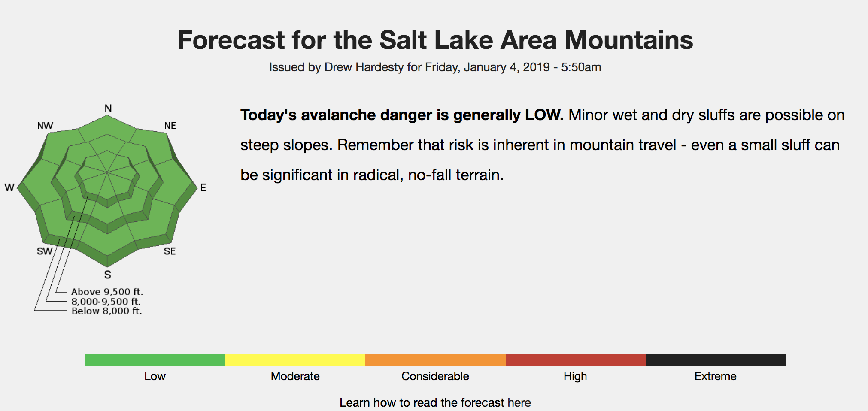Click the center of the danger rose
868x411 pixels.
pos(107,172)
